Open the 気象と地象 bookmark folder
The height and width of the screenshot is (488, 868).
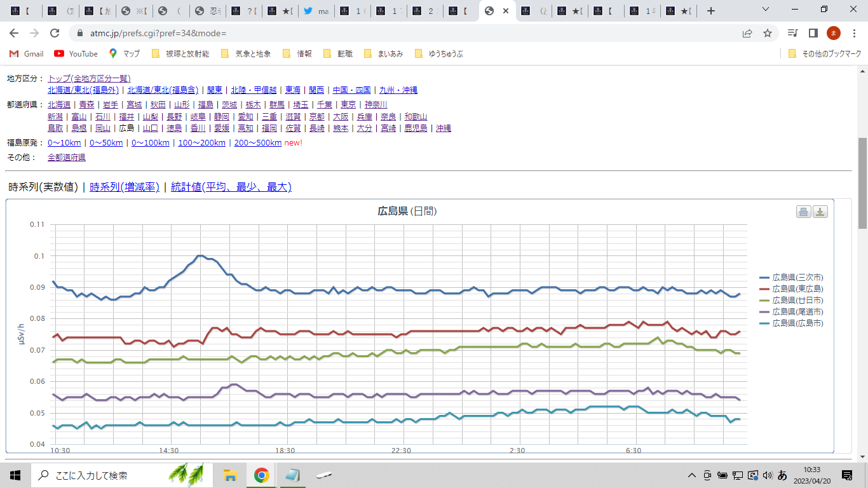(x=245, y=54)
